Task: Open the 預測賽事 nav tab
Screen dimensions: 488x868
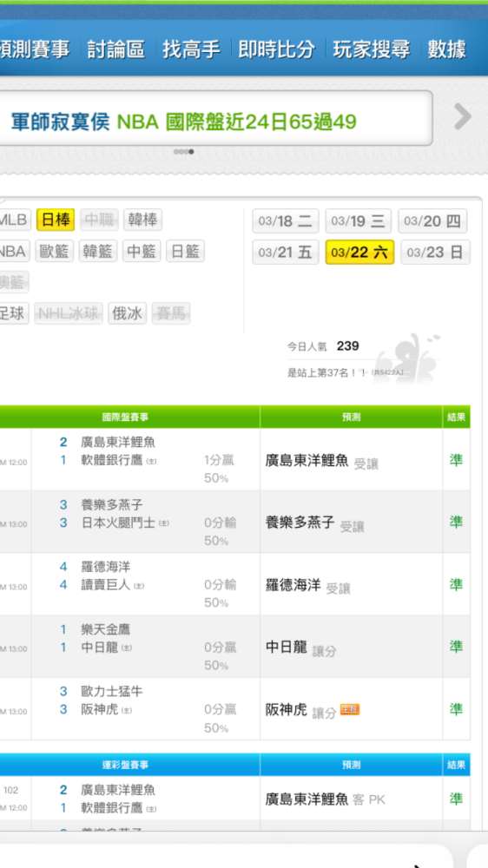Action: coord(35,49)
